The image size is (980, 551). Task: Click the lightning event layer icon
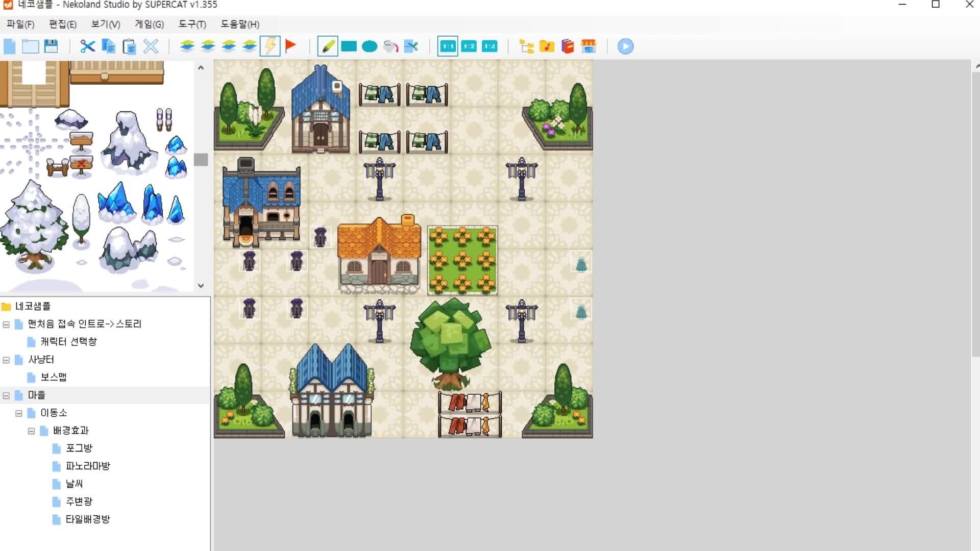270,46
